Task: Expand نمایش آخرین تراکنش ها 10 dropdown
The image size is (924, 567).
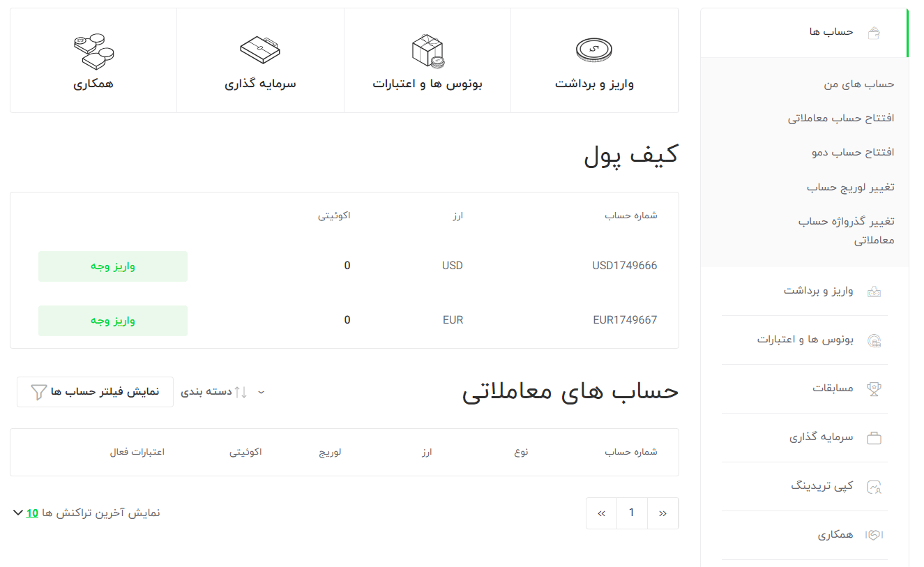Action: (86, 513)
